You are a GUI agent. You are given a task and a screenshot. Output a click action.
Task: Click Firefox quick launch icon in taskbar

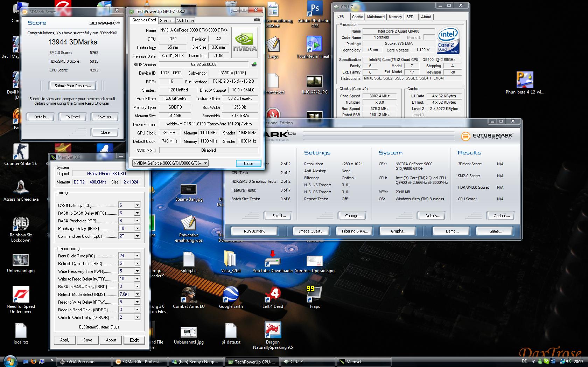34,361
